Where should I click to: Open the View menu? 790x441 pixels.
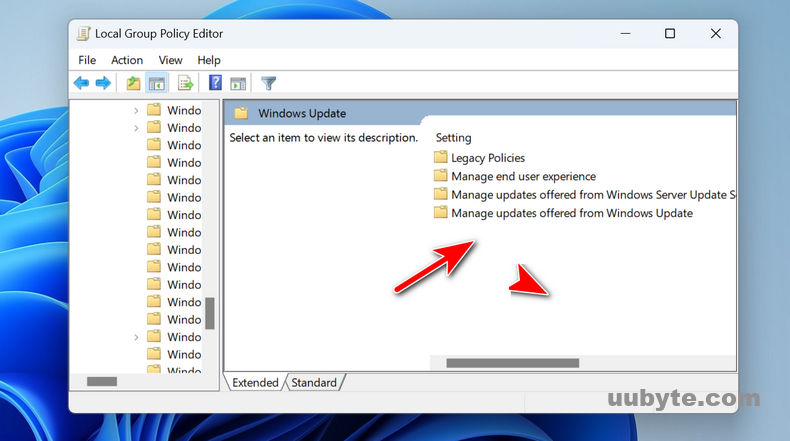pyautogui.click(x=170, y=60)
